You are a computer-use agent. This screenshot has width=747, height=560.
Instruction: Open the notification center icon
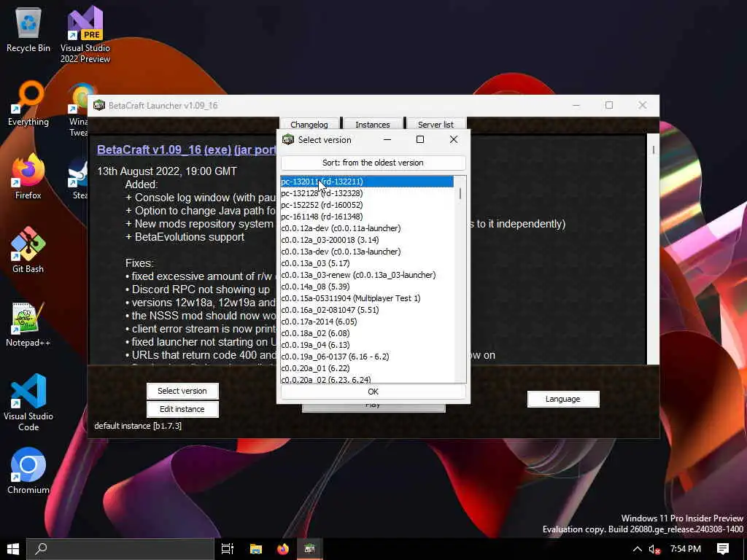(x=723, y=549)
